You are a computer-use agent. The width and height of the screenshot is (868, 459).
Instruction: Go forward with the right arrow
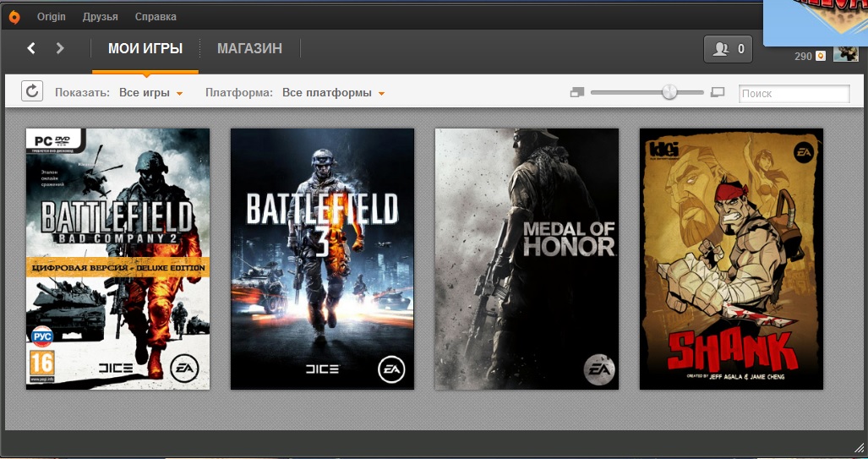[x=60, y=48]
